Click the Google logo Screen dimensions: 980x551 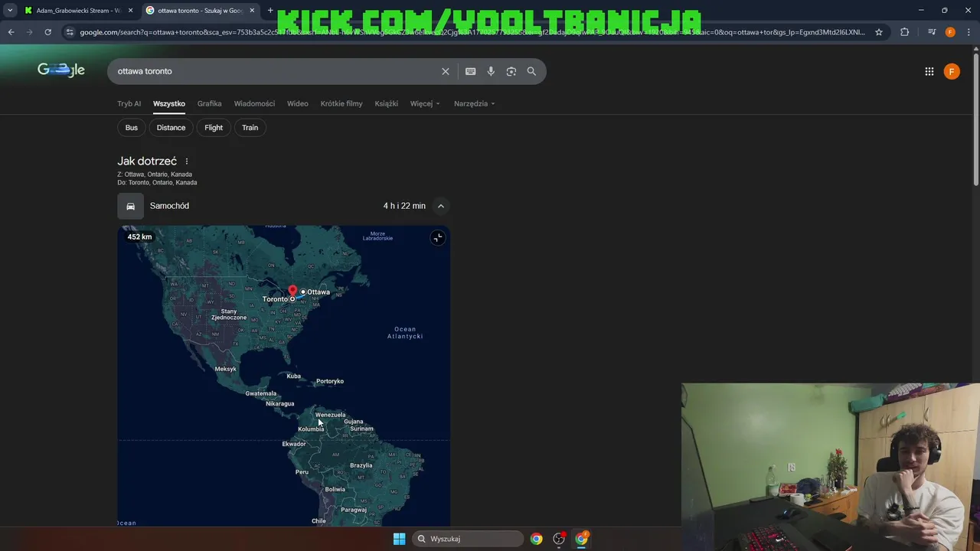tap(61, 70)
